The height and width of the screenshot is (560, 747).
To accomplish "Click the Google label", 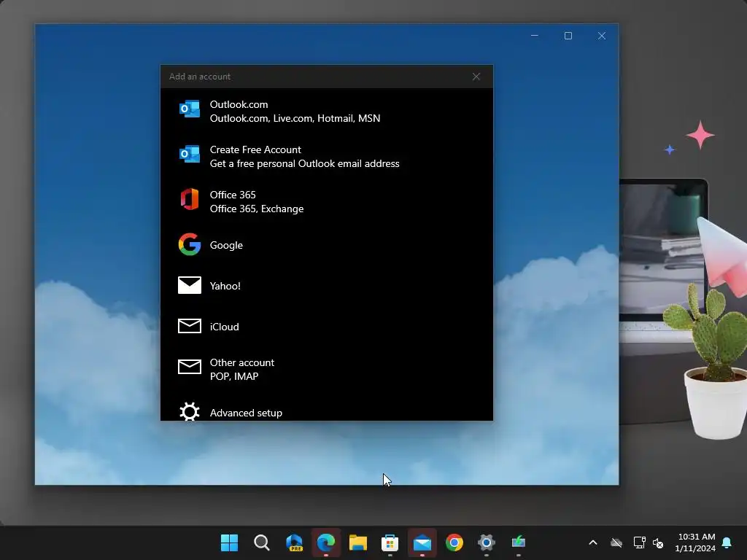I will (x=226, y=245).
